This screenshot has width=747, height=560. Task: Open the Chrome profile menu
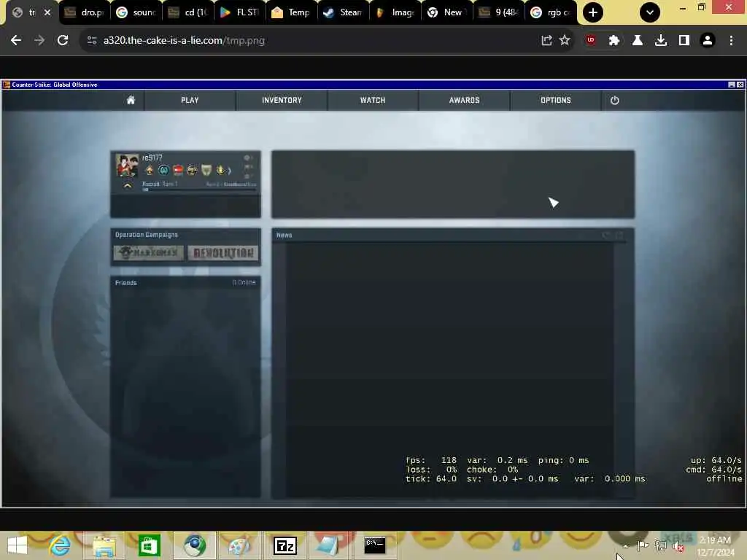(x=708, y=41)
